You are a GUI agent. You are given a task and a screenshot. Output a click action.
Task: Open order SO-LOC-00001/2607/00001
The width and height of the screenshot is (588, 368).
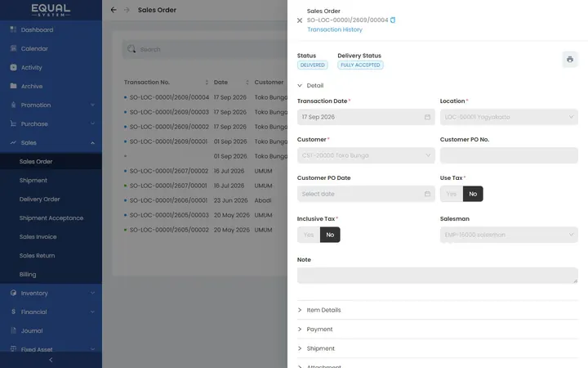(x=168, y=186)
